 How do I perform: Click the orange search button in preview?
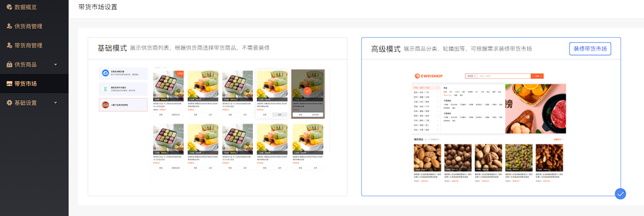(537, 76)
